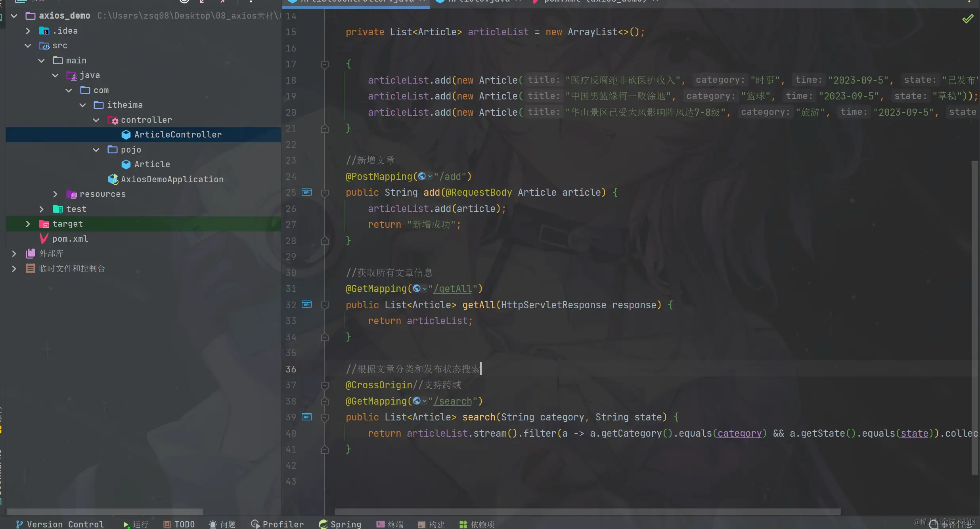The width and height of the screenshot is (980, 529).
Task: Open the pom.xml file in the project tree
Action: [x=70, y=239]
